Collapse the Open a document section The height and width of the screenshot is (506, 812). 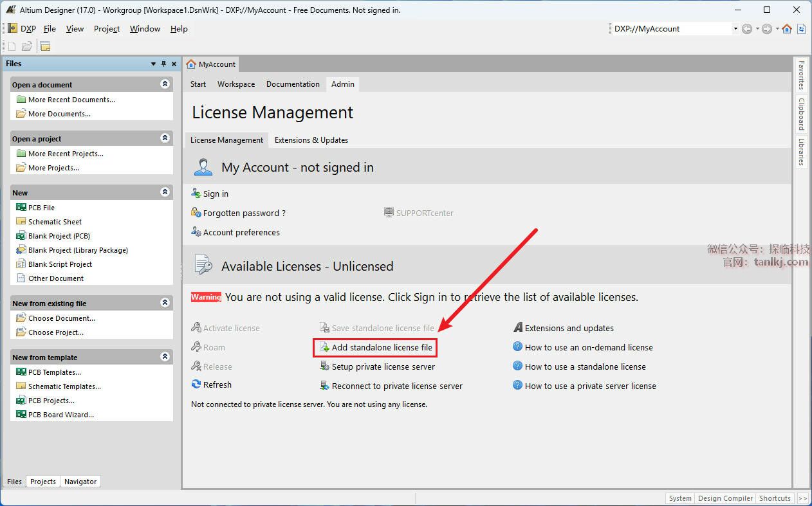click(x=165, y=84)
